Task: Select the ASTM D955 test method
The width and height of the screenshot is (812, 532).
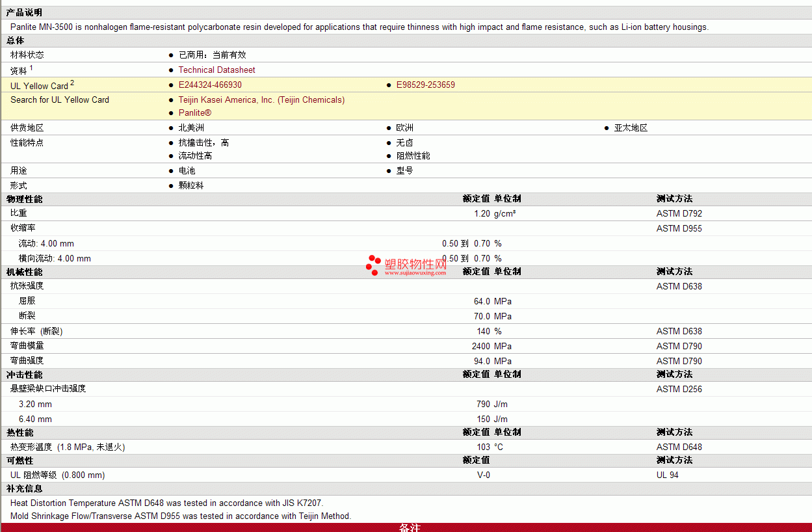Action: (x=679, y=228)
